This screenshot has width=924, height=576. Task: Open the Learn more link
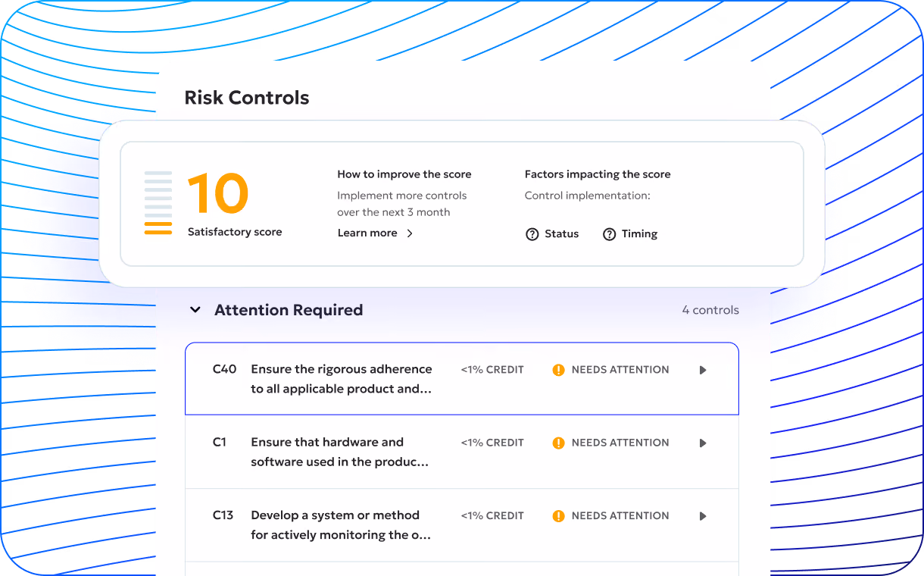tap(367, 233)
